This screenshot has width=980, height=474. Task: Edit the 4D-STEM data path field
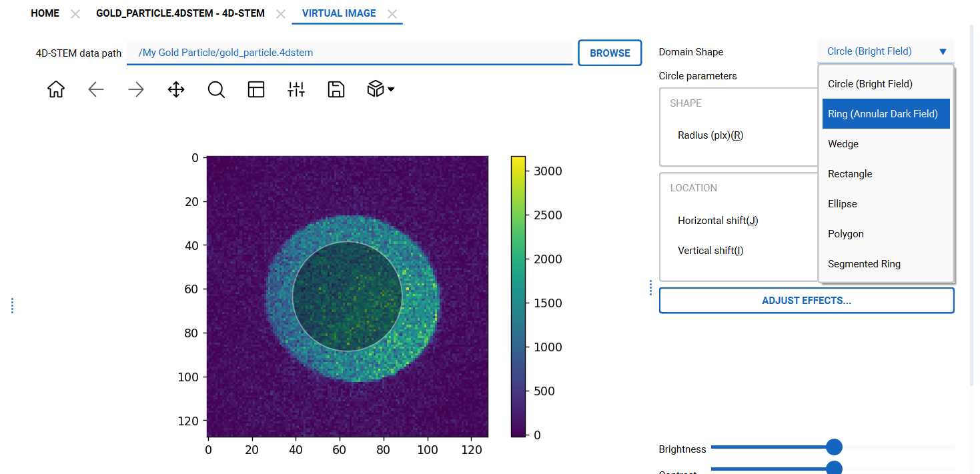coord(350,53)
